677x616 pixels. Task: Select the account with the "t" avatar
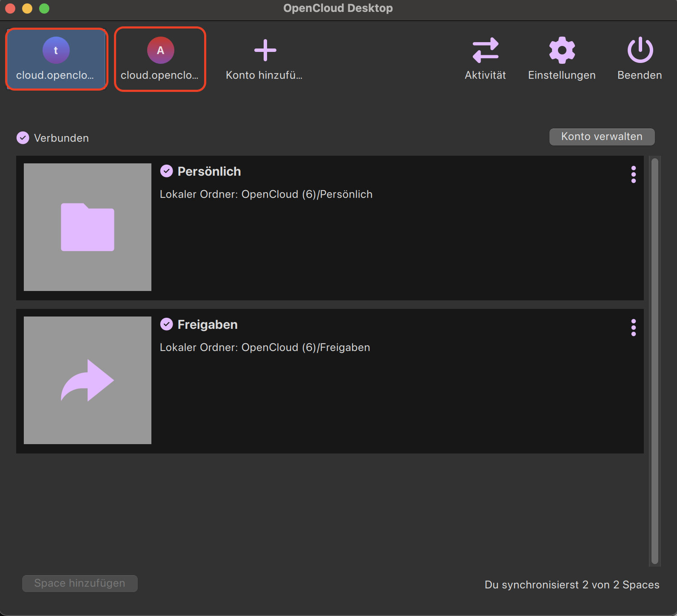[56, 59]
